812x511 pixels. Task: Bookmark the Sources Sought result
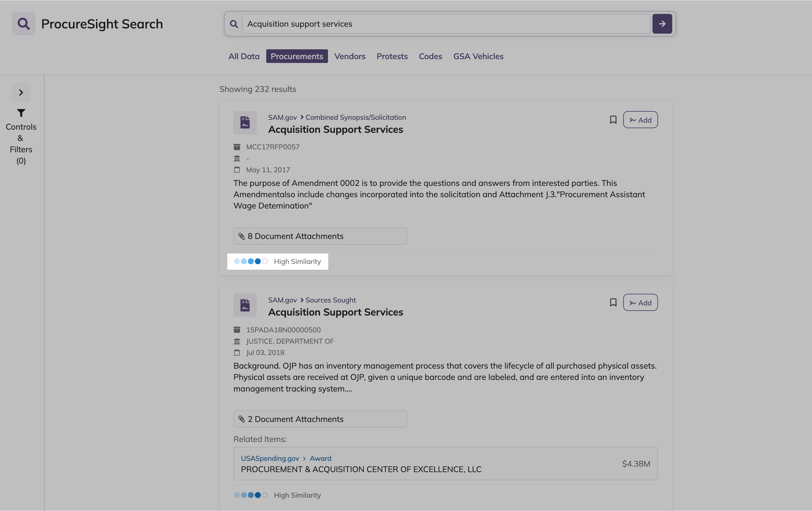pyautogui.click(x=613, y=302)
